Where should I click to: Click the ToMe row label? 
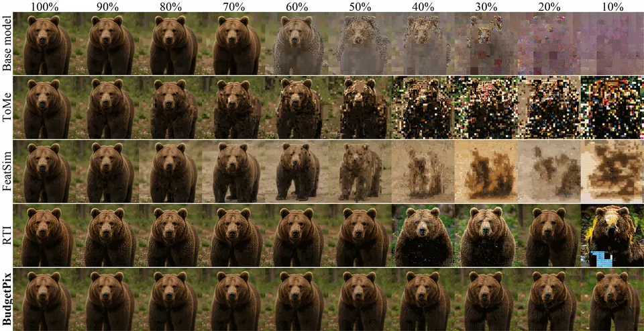click(x=7, y=107)
